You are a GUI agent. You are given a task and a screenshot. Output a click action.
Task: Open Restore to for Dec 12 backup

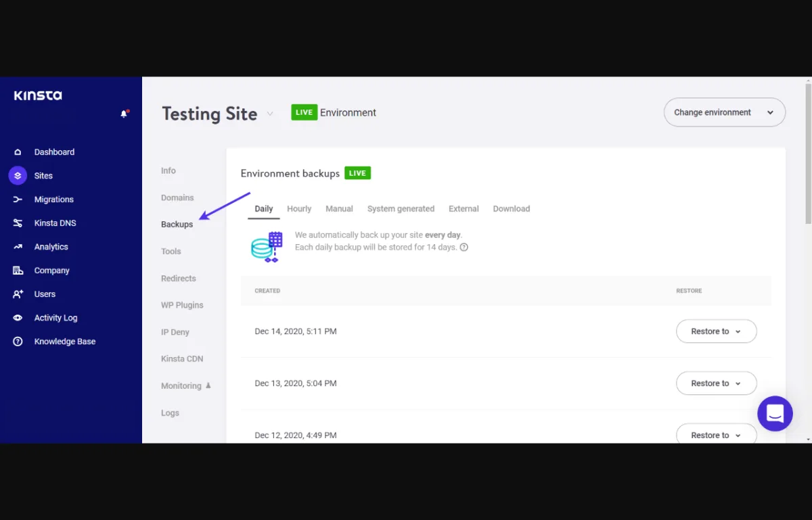point(717,435)
